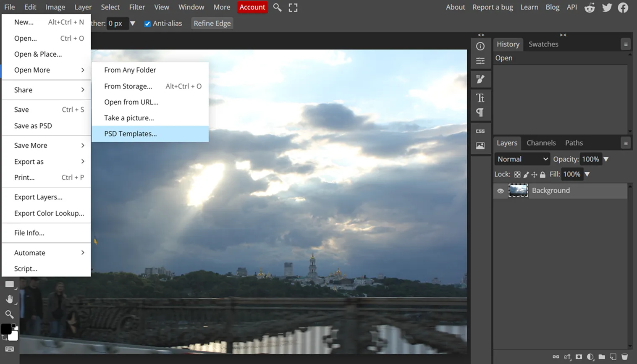637x364 pixels.
Task: Expand the Save More submenu
Action: click(x=46, y=145)
